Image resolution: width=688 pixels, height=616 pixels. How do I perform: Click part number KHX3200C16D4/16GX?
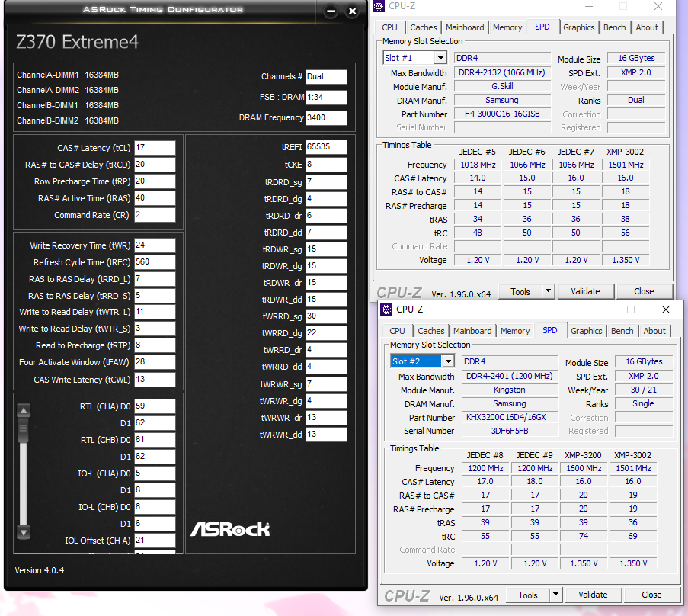click(510, 417)
